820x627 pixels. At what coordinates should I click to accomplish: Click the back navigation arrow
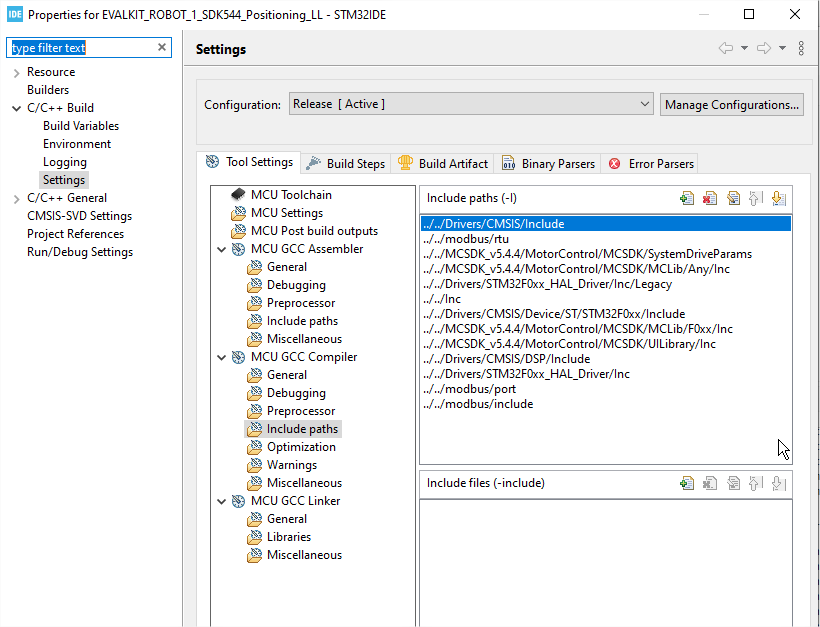[726, 49]
